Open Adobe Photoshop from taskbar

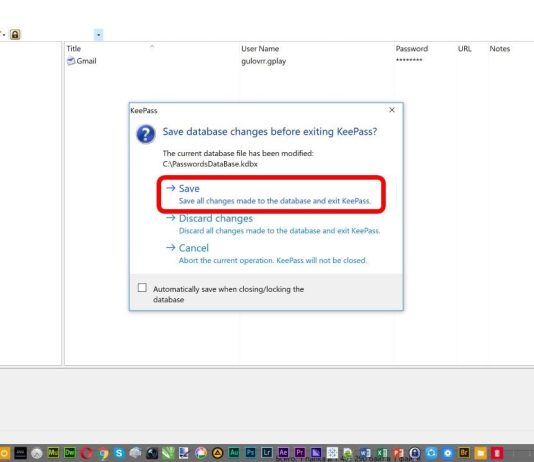tap(250, 453)
